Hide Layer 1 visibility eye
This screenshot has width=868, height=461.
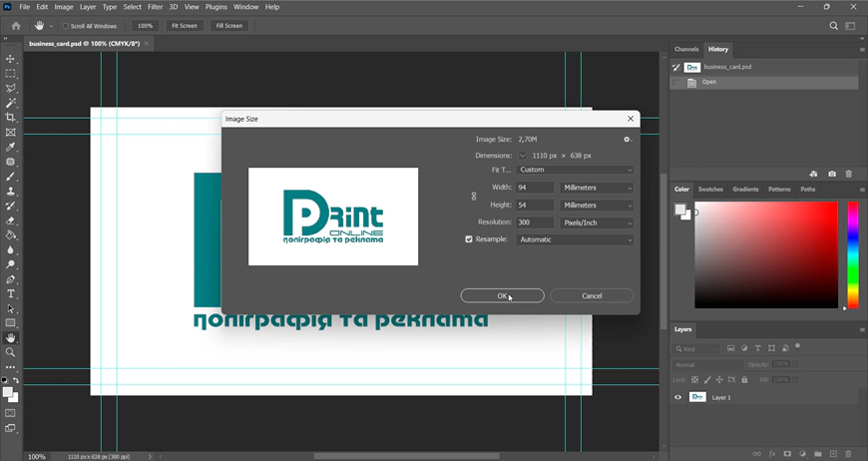coord(677,397)
